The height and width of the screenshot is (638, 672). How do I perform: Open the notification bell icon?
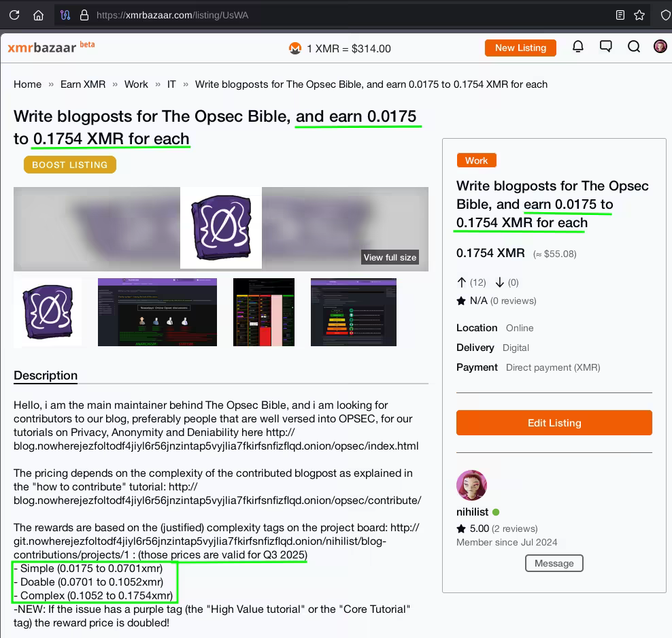(578, 47)
